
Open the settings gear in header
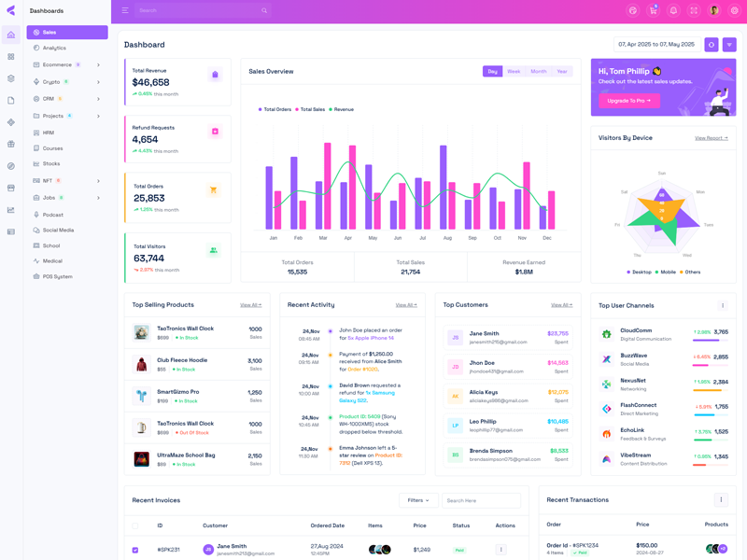pyautogui.click(x=735, y=10)
